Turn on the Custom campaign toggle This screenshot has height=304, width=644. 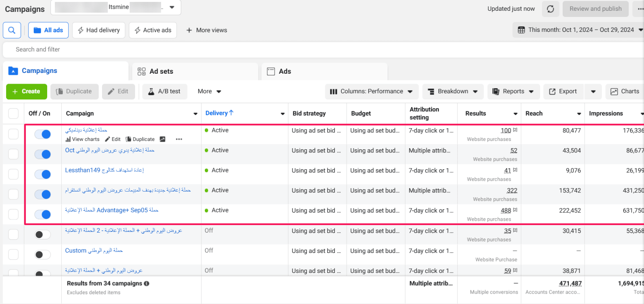coord(43,254)
